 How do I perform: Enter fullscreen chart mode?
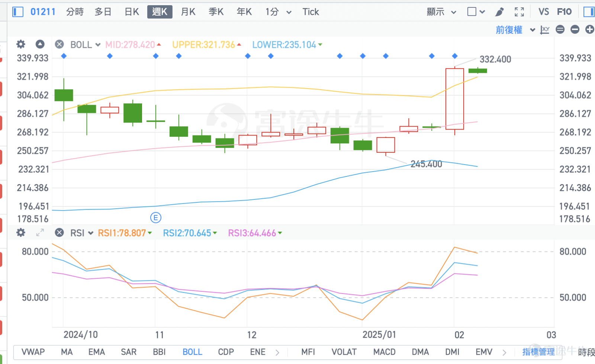(519, 12)
